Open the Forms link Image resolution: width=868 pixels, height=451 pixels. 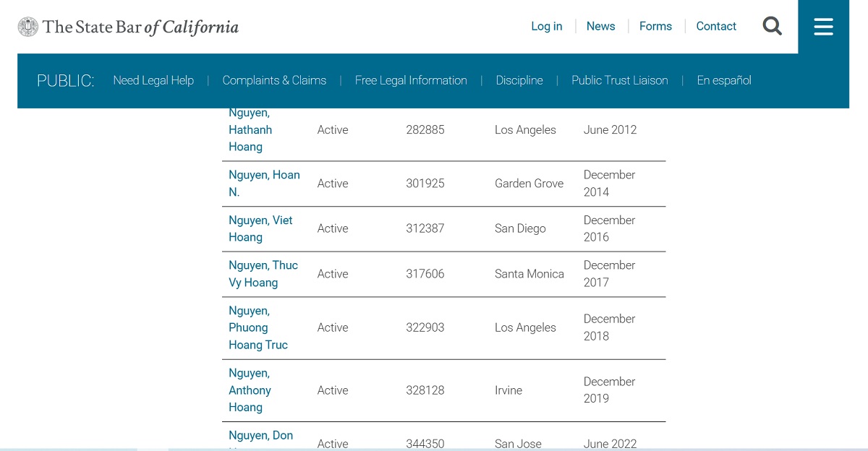[x=655, y=27]
